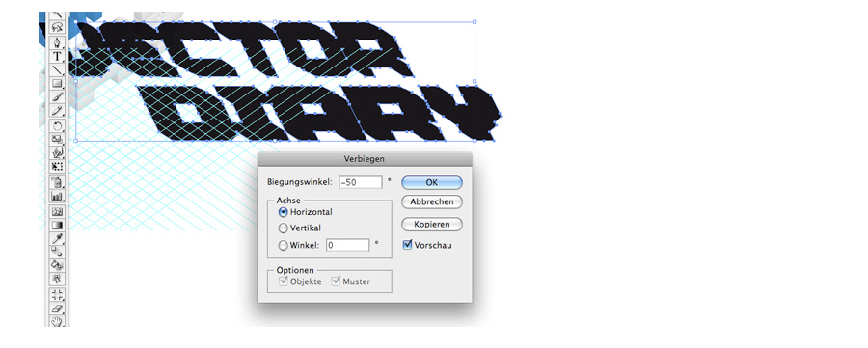This screenshot has height=348, width=868.
Task: Choose the Lasso tool
Action: [58, 28]
